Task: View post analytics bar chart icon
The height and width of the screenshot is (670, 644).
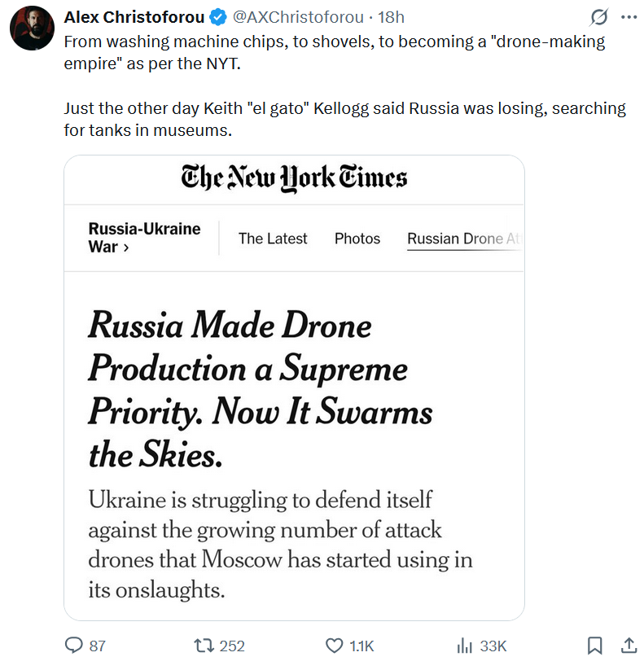Action: (x=465, y=646)
